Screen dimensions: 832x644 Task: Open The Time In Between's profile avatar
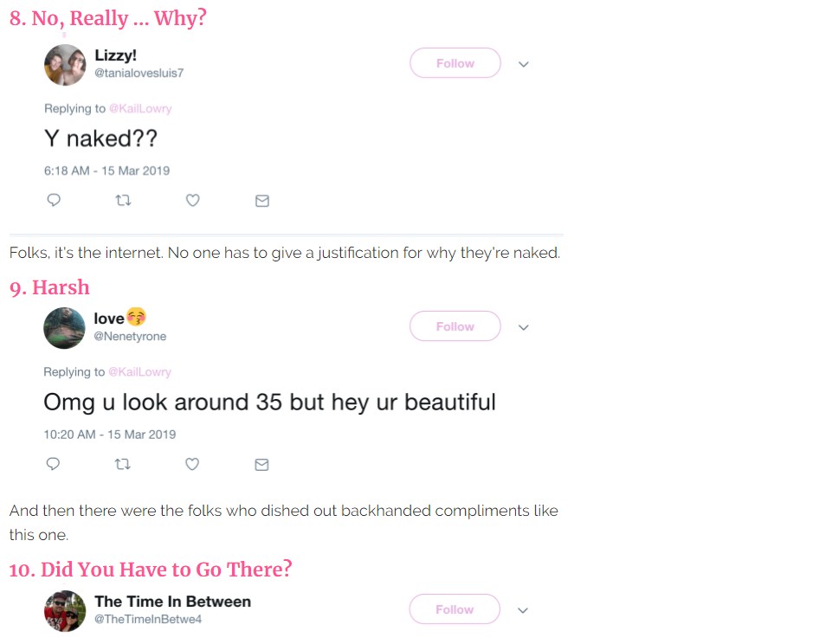coord(65,611)
